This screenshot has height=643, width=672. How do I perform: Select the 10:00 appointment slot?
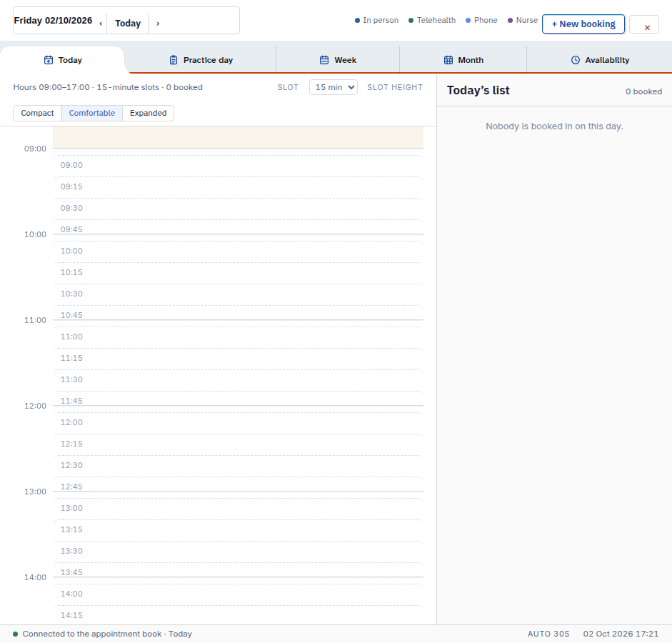[x=239, y=251]
